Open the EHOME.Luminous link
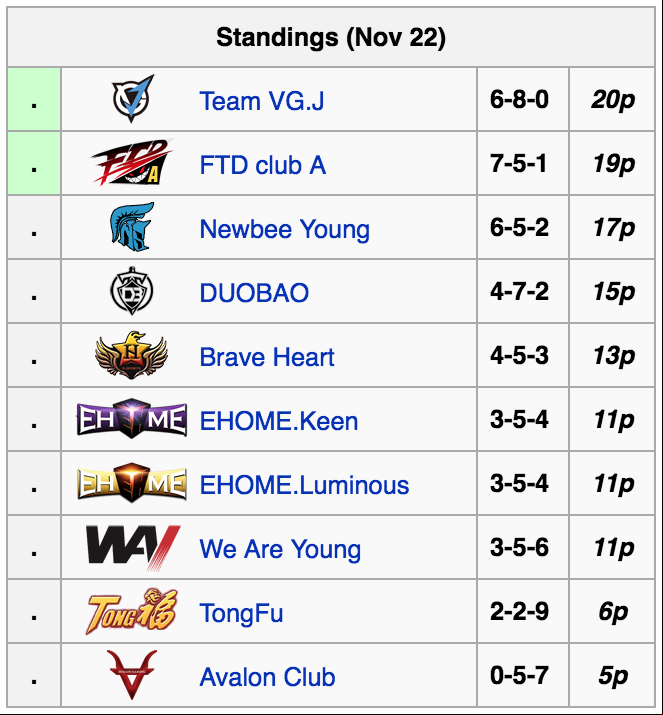The width and height of the screenshot is (663, 715). pos(304,484)
